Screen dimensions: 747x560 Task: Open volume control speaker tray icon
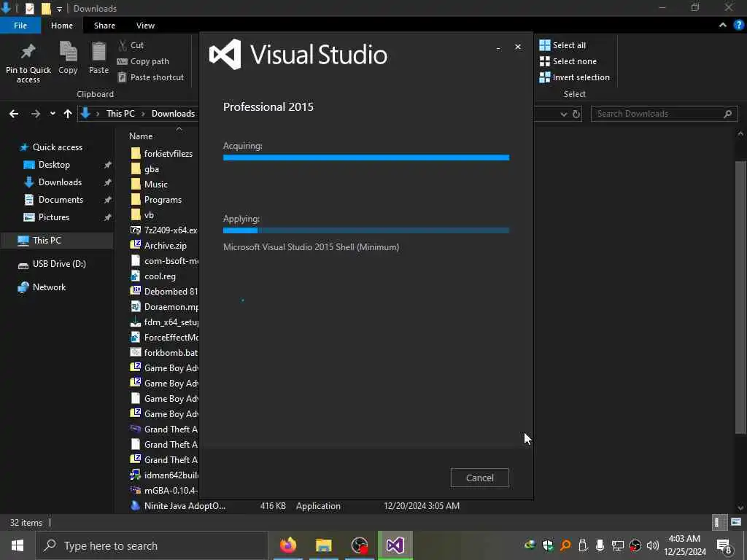pyautogui.click(x=653, y=545)
